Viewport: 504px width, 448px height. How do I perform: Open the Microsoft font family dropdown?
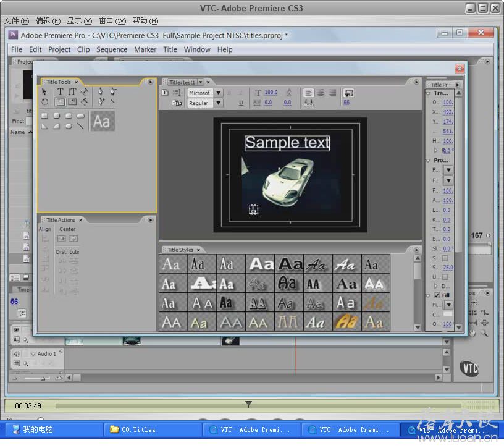(219, 93)
